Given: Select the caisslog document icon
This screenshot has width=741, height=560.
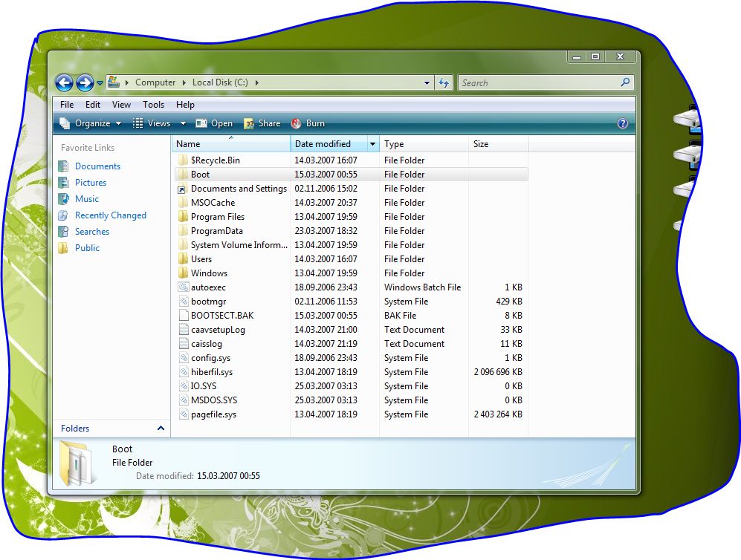Looking at the screenshot, I should [x=184, y=344].
